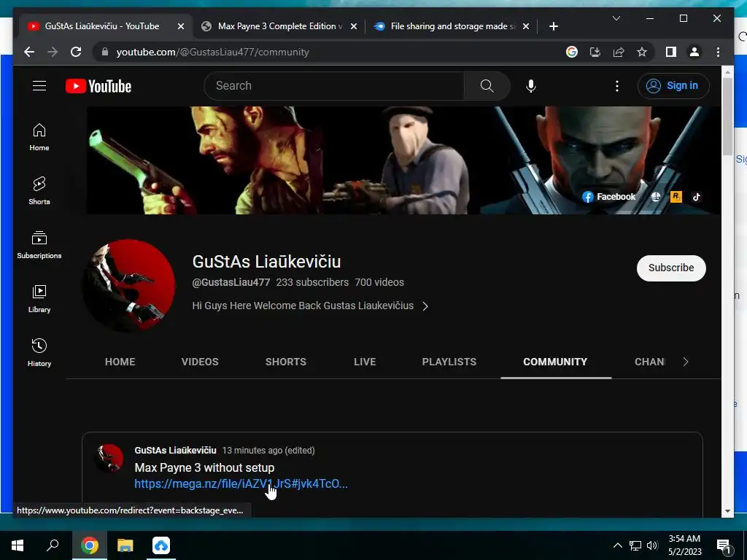Open banner link icon next to Facebook
Viewport: 747px width, 560px height.
(656, 197)
